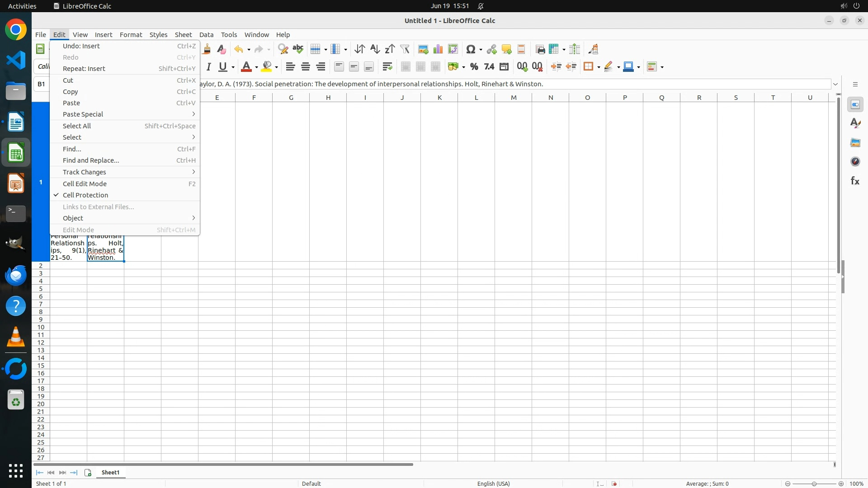Viewport: 868px width, 488px height.
Task: Choose Find and Replace from Edit menu
Action: 91,160
